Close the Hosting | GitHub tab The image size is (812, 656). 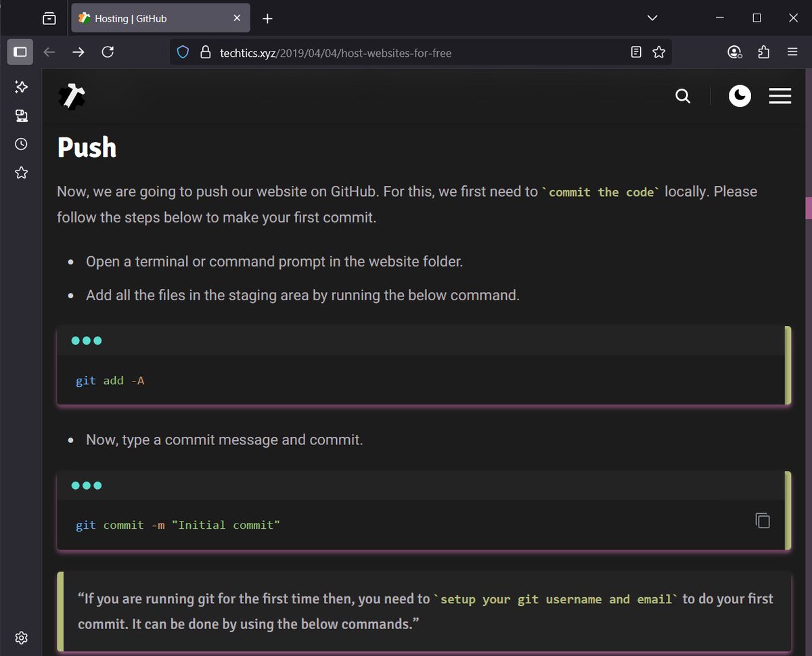tap(237, 18)
